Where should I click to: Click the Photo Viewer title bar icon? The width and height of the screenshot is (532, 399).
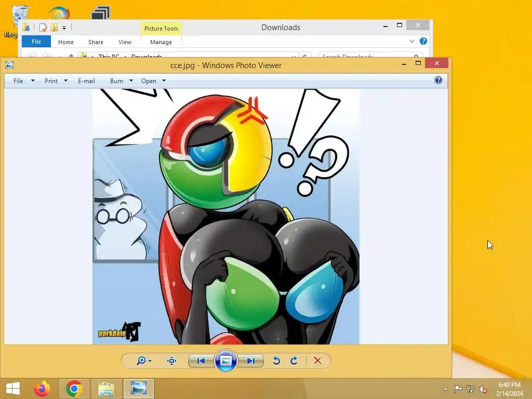[9, 65]
